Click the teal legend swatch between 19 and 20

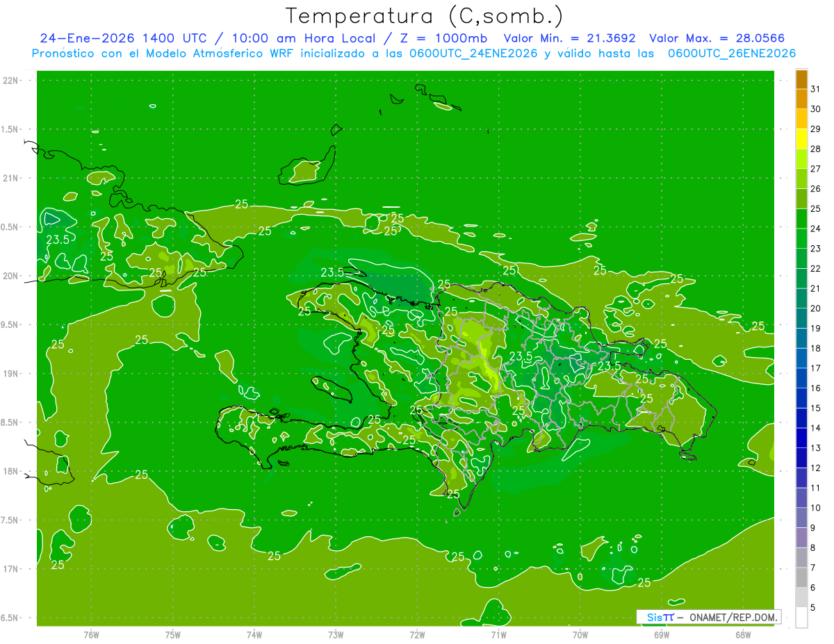(x=801, y=318)
